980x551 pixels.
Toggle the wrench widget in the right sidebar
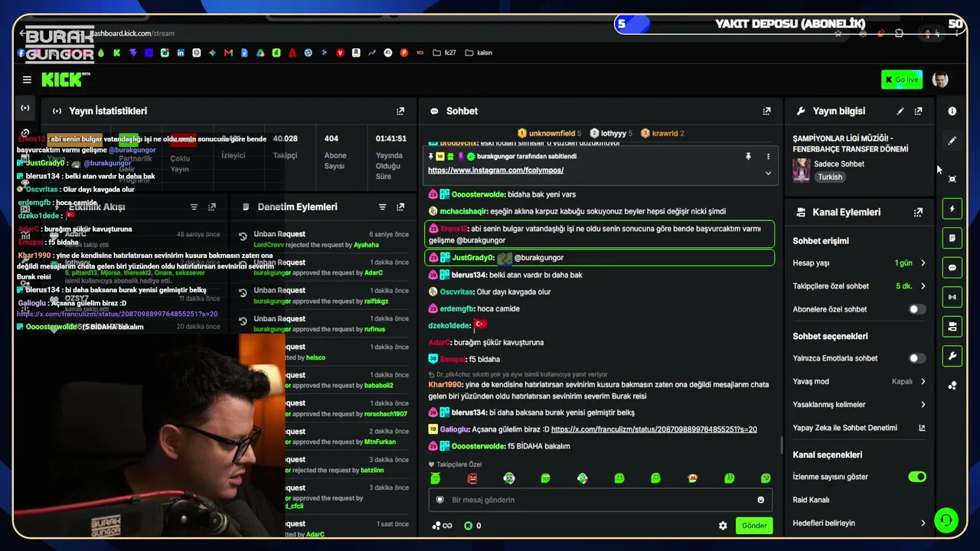point(952,356)
